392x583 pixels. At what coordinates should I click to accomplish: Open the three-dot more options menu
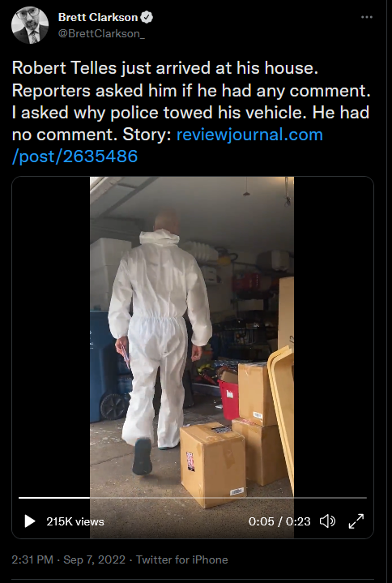(367, 17)
